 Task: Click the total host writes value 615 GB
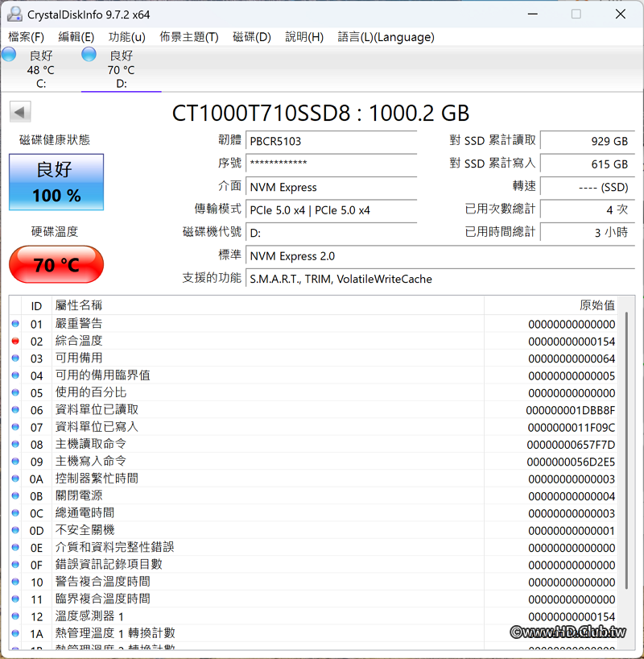coord(588,164)
